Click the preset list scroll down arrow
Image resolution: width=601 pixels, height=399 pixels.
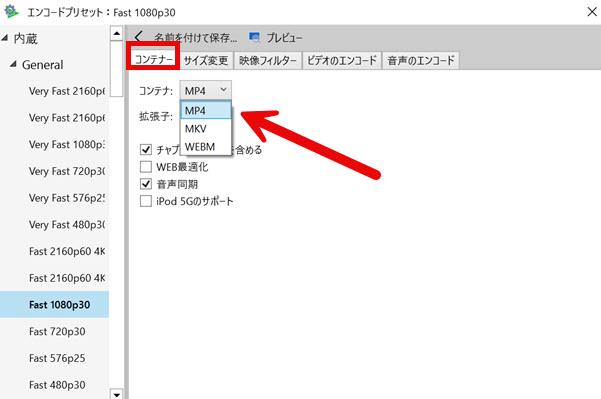[117, 394]
